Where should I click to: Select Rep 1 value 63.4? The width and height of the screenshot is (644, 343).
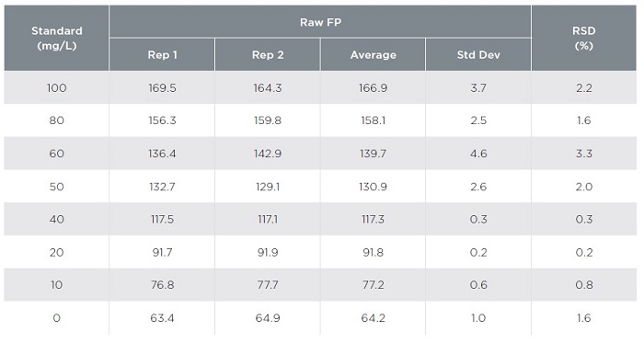pos(162,318)
